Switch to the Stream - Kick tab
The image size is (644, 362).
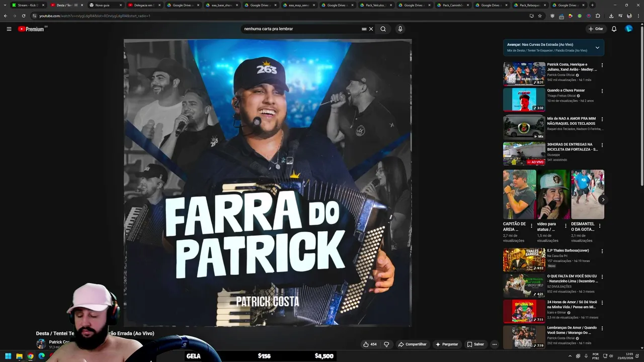(x=28, y=5)
